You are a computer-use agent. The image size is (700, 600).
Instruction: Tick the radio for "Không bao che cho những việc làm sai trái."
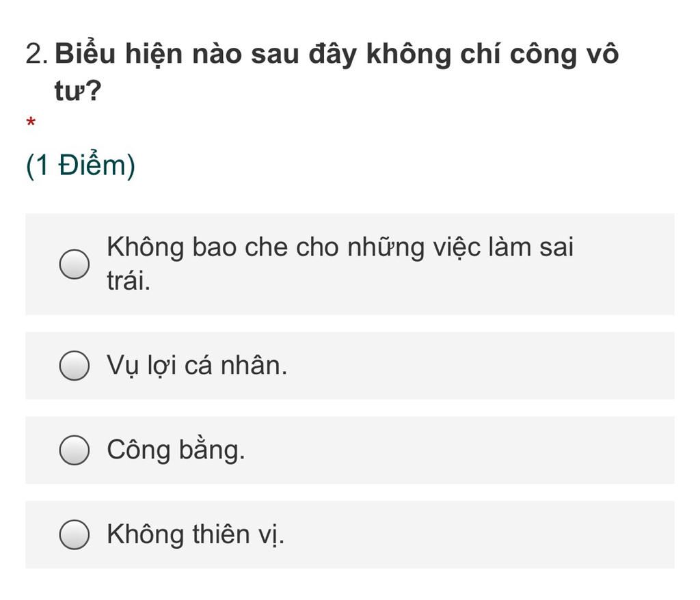point(74,264)
